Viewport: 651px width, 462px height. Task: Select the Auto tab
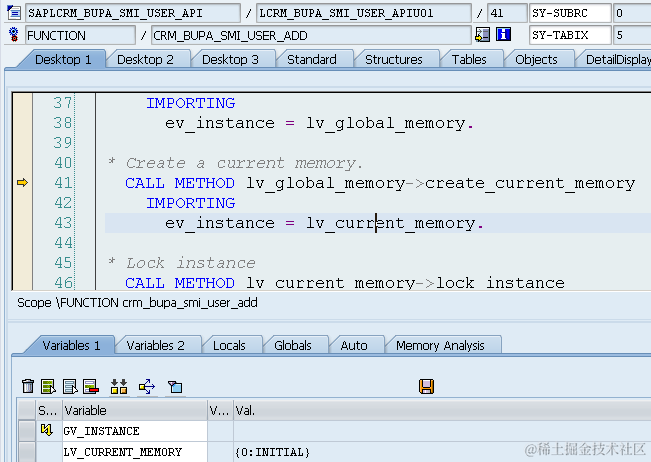coord(354,345)
